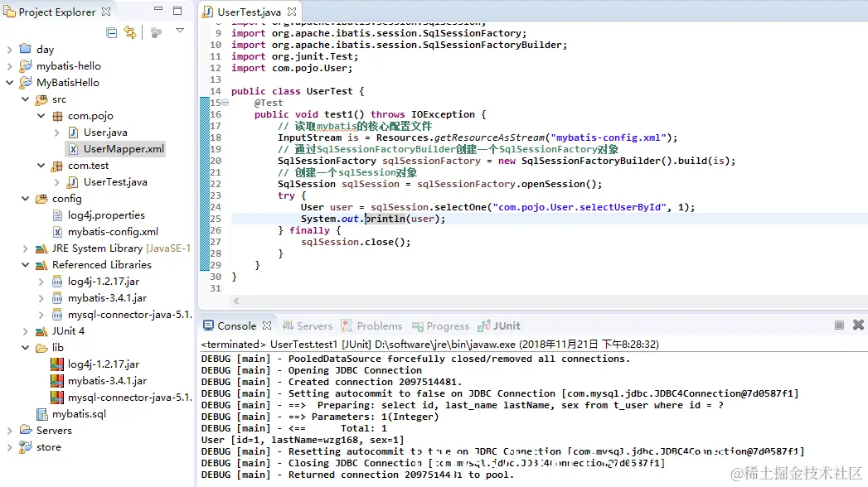Remove launch via Console X icon
The width and height of the screenshot is (868, 487).
858,325
